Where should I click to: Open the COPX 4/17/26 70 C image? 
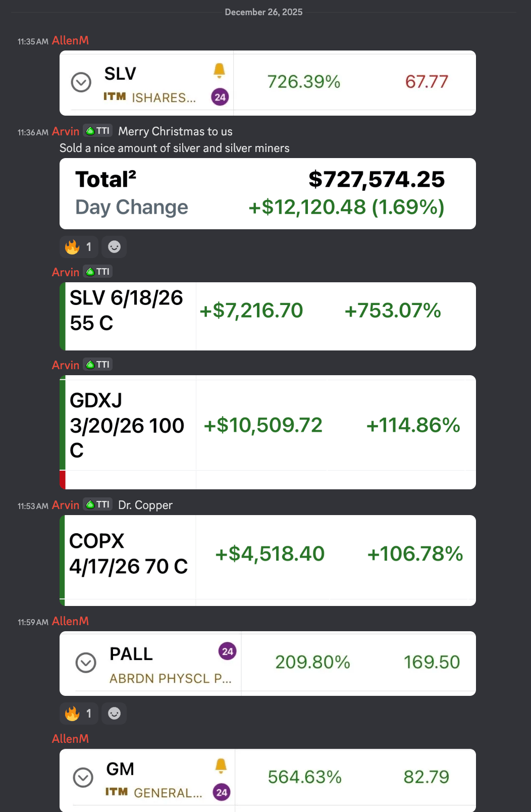click(268, 560)
